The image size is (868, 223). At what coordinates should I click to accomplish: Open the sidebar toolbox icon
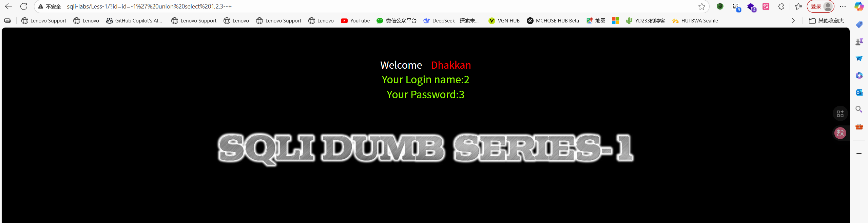(859, 126)
